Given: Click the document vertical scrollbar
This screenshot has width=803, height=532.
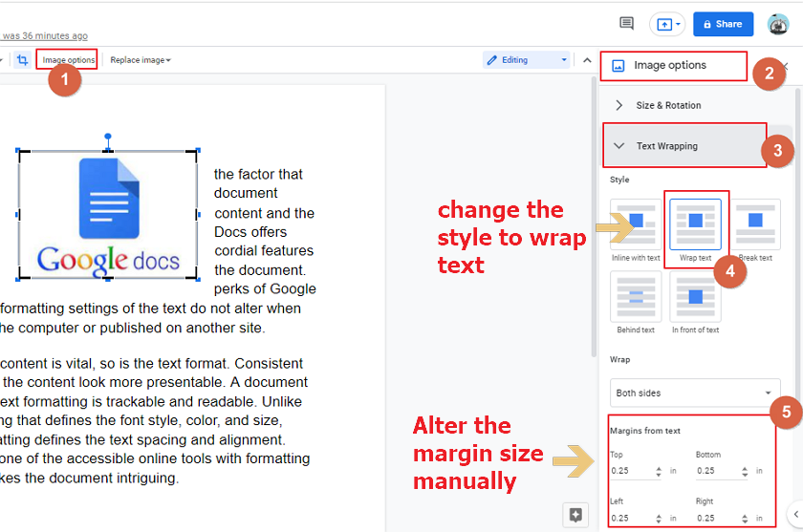Looking at the screenshot, I should 594,216.
